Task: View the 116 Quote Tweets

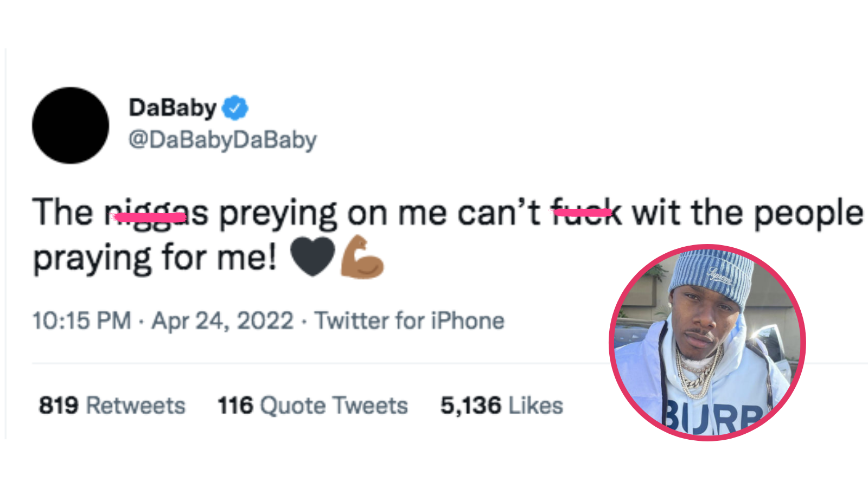Action: click(312, 405)
